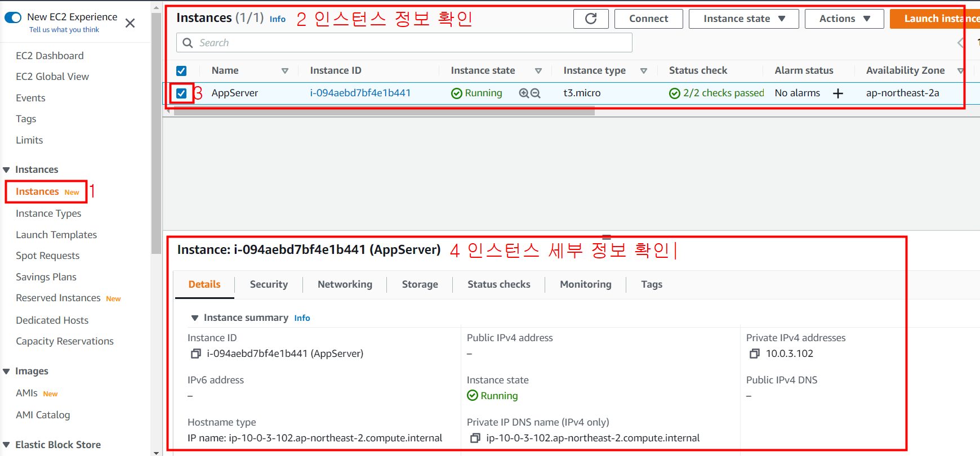Screen dimensions: 980x456
Task: Open Dedicated Hosts in sidebar
Action: pyautogui.click(x=52, y=320)
